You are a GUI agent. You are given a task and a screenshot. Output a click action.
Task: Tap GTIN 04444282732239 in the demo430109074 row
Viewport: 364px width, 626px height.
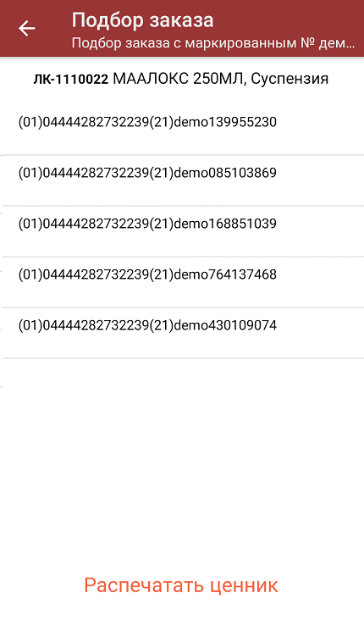96,325
